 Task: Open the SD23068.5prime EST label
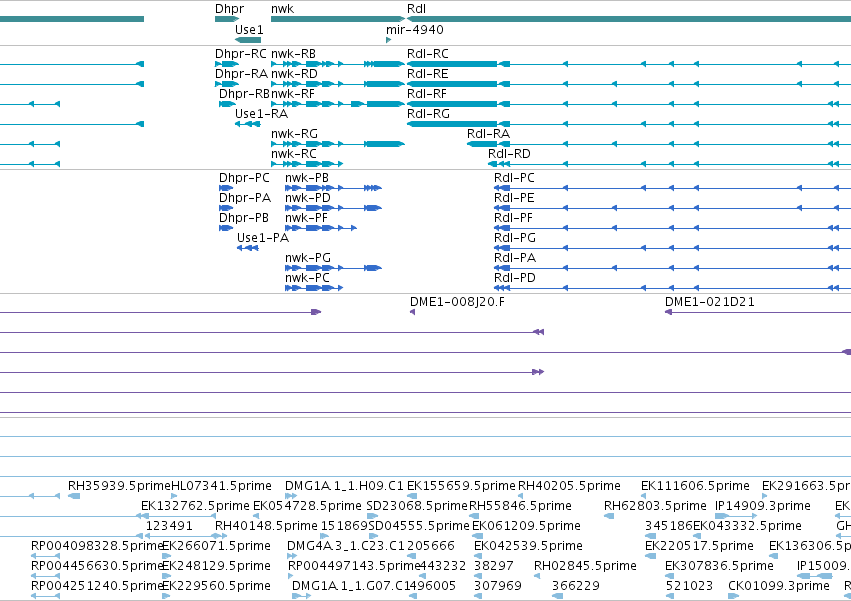click(x=417, y=506)
